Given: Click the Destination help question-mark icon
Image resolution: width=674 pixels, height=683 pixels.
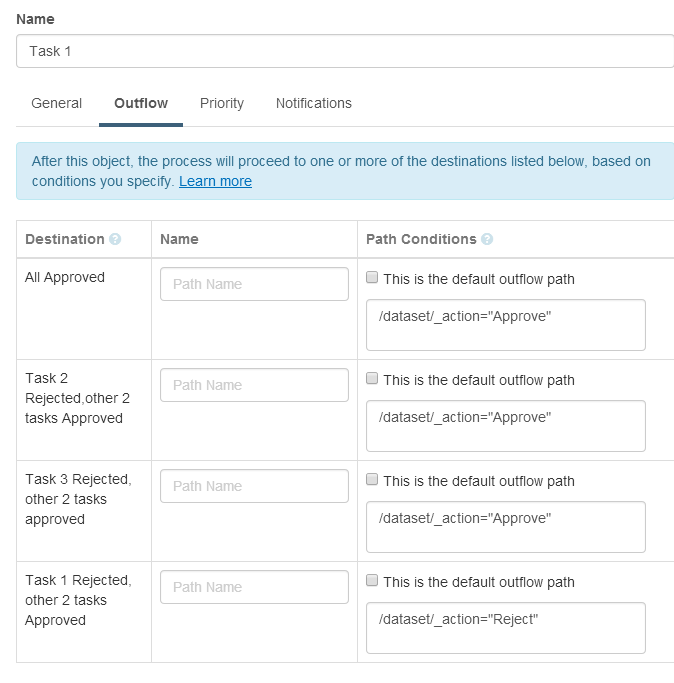Looking at the screenshot, I should [x=115, y=239].
